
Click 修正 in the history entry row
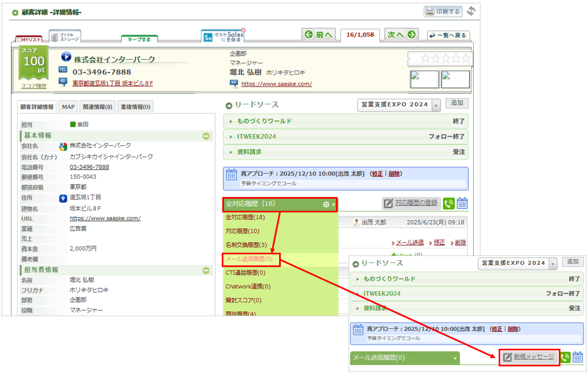pos(439,243)
